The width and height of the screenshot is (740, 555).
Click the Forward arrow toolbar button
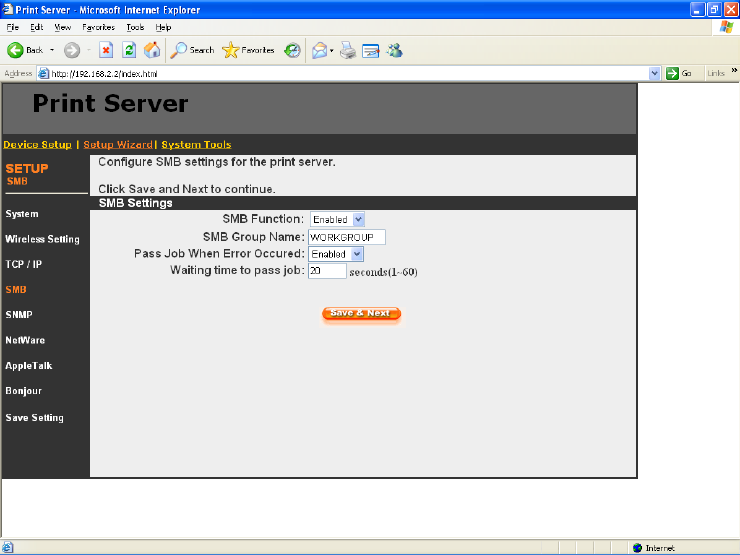pos(72,50)
